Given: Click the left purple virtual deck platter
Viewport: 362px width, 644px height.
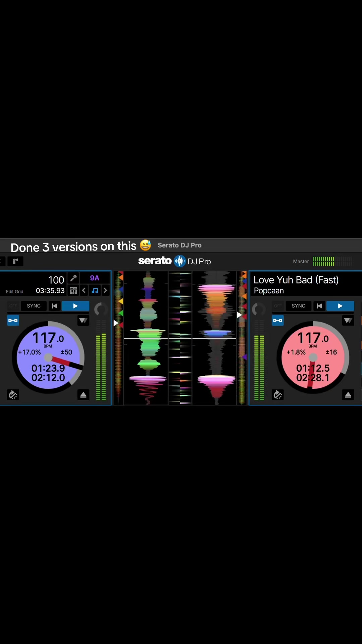Looking at the screenshot, I should tap(48, 358).
